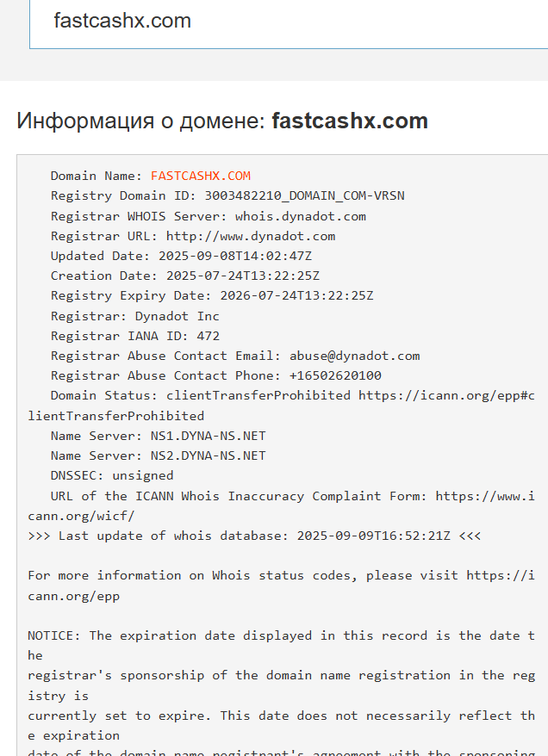Click the Last update of whois database line

[254, 536]
